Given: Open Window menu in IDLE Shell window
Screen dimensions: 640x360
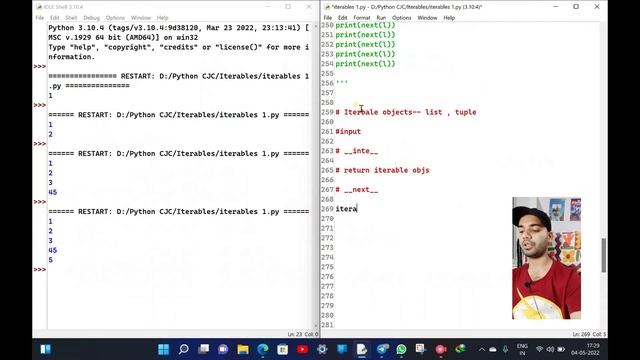Looking at the screenshot, I should (x=141, y=18).
